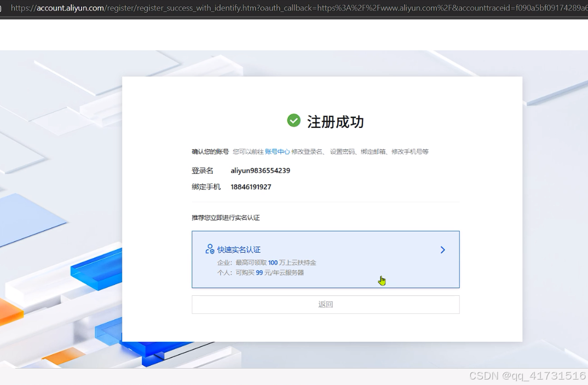This screenshot has width=588, height=385.
Task: Click the 登录名 label
Action: tap(203, 171)
